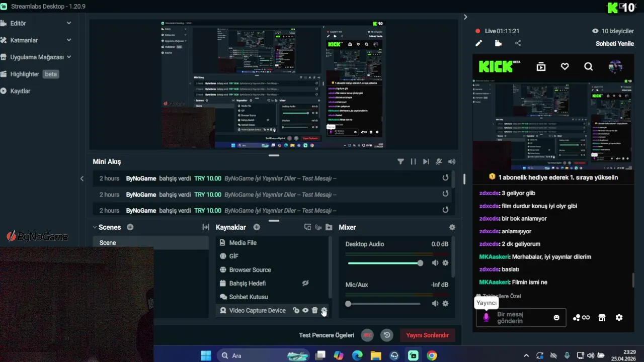The height and width of the screenshot is (362, 644).
Task: Open Kick search magnifier icon
Action: click(x=589, y=66)
